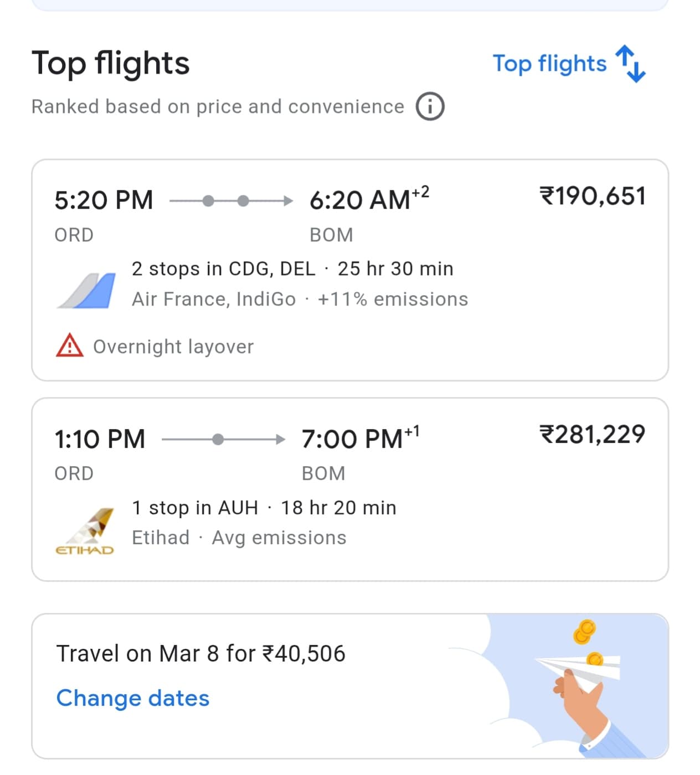Tap the Overnight layover warning text
Screen dimensions: 700x775
173,347
